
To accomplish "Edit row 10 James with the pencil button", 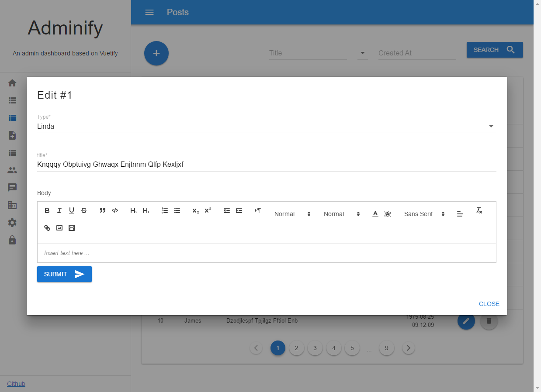I will (466, 321).
